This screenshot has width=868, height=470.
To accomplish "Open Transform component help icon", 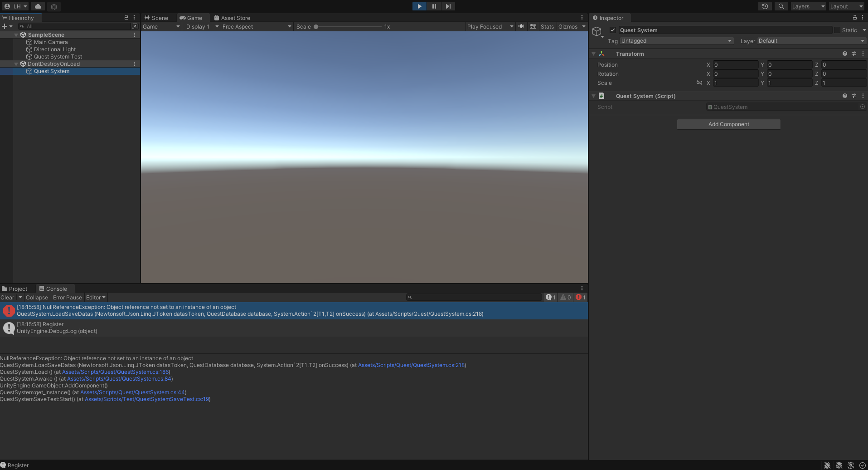I will pos(844,54).
